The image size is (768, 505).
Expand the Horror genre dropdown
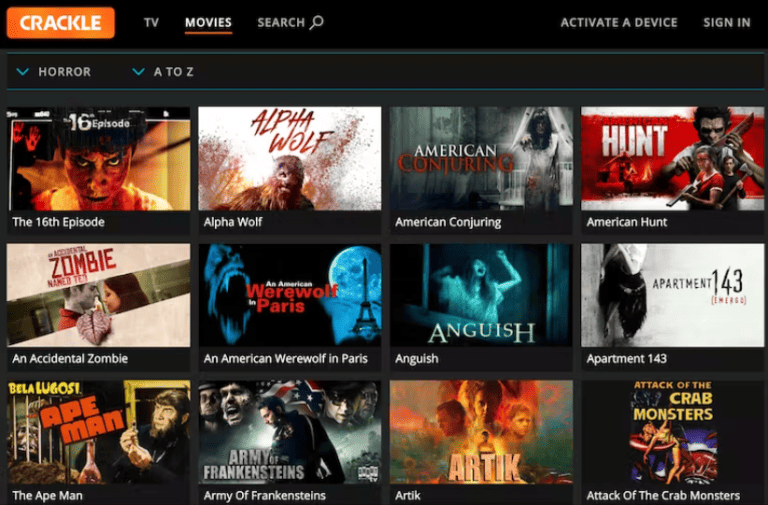click(24, 72)
